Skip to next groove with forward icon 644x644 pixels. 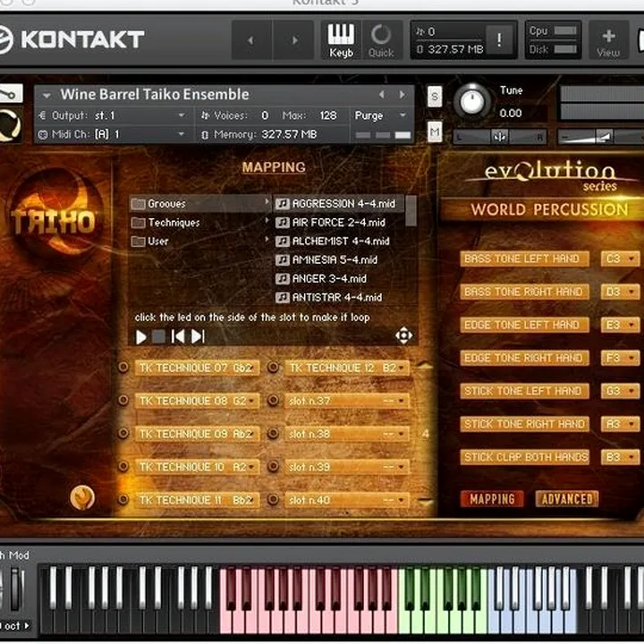[198, 337]
